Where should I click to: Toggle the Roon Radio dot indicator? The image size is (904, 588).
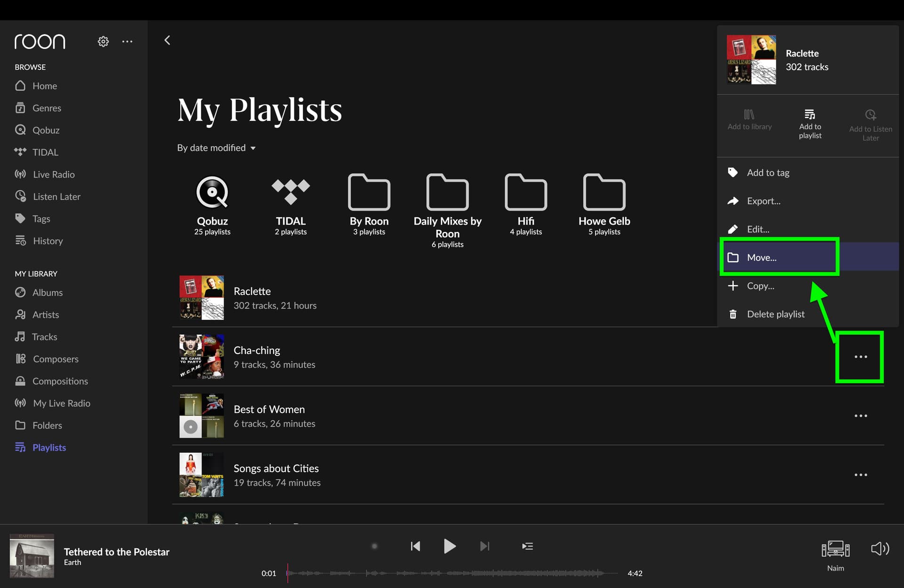click(x=374, y=546)
